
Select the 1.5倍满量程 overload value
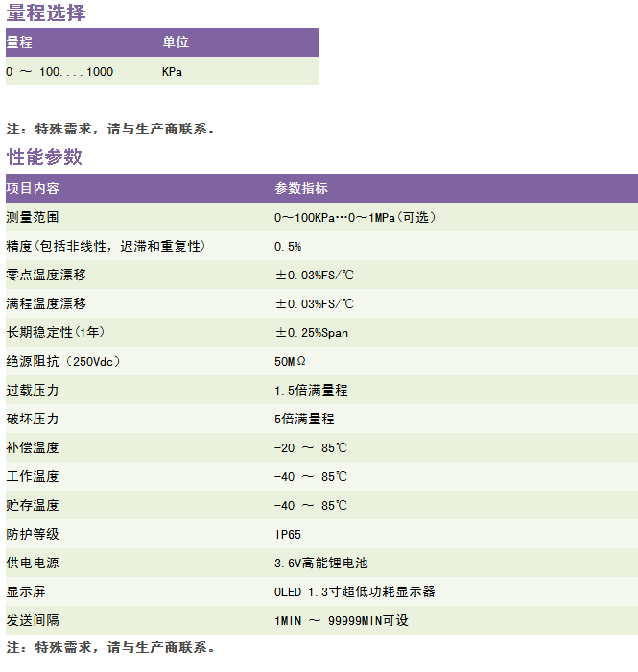coord(311,391)
